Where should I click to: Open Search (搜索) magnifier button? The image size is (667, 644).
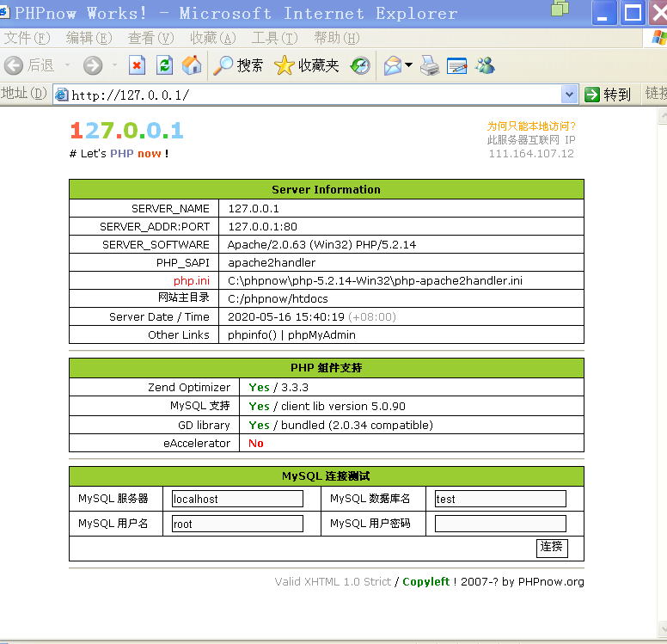pyautogui.click(x=237, y=65)
